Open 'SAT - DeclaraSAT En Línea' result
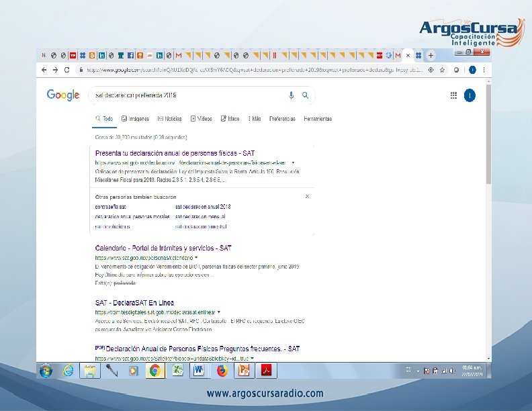The image size is (532, 411). (x=135, y=303)
